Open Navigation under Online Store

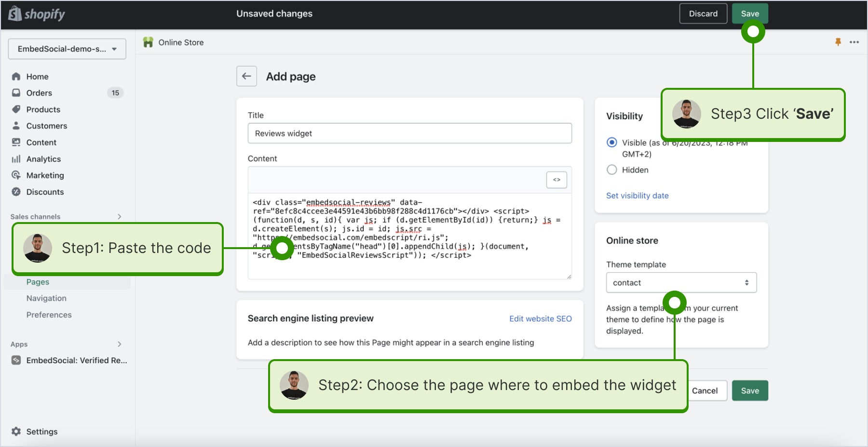tap(46, 298)
